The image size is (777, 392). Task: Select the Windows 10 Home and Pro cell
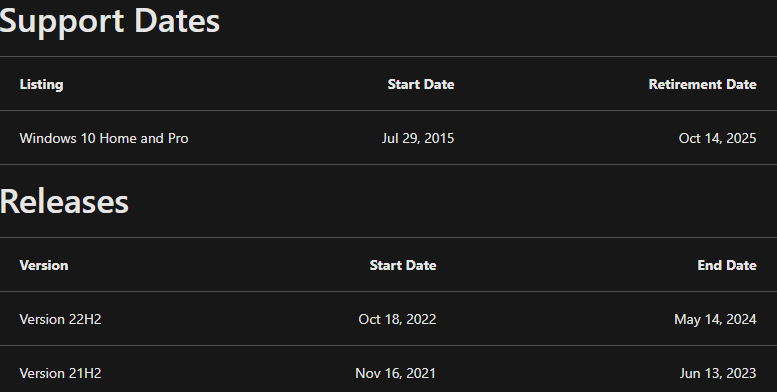pos(104,138)
